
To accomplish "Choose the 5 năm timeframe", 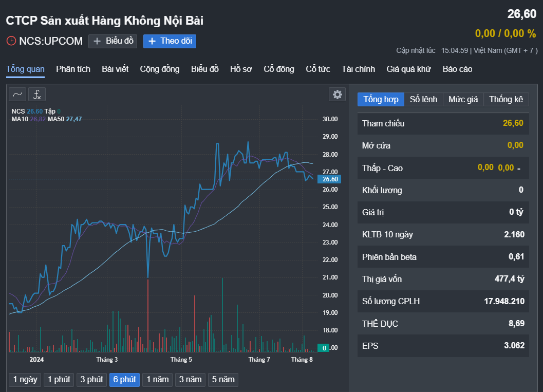I will 223,380.
